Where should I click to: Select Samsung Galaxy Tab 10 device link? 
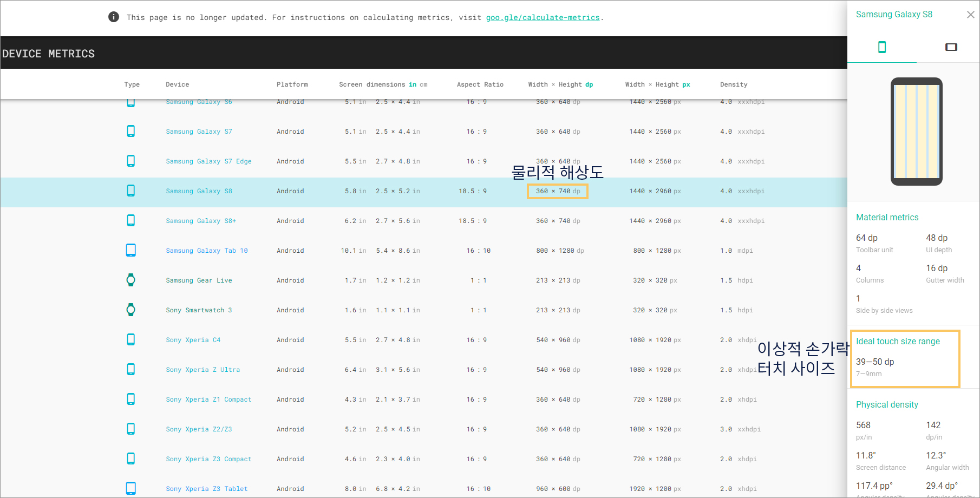207,251
